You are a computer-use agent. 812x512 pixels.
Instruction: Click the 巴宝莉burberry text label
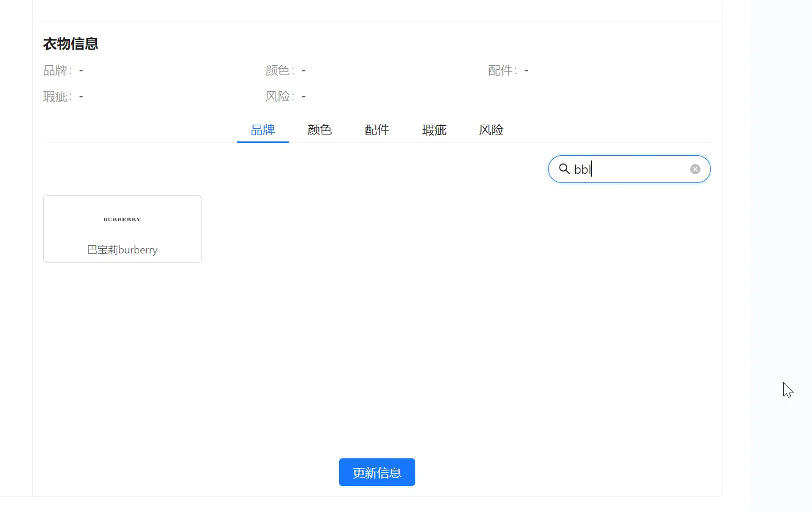(122, 250)
